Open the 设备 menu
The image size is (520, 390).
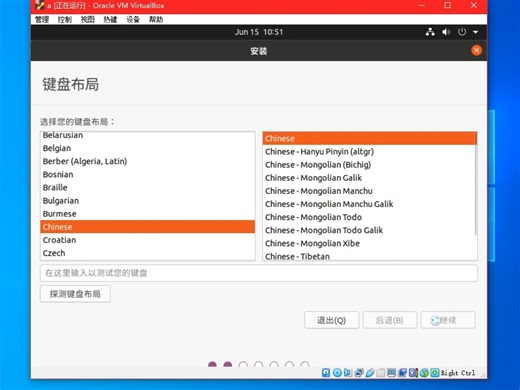[133, 20]
